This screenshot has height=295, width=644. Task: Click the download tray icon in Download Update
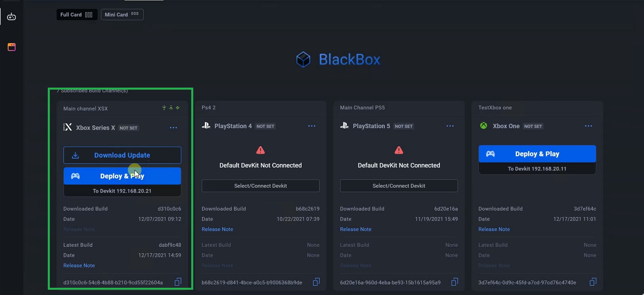75,155
